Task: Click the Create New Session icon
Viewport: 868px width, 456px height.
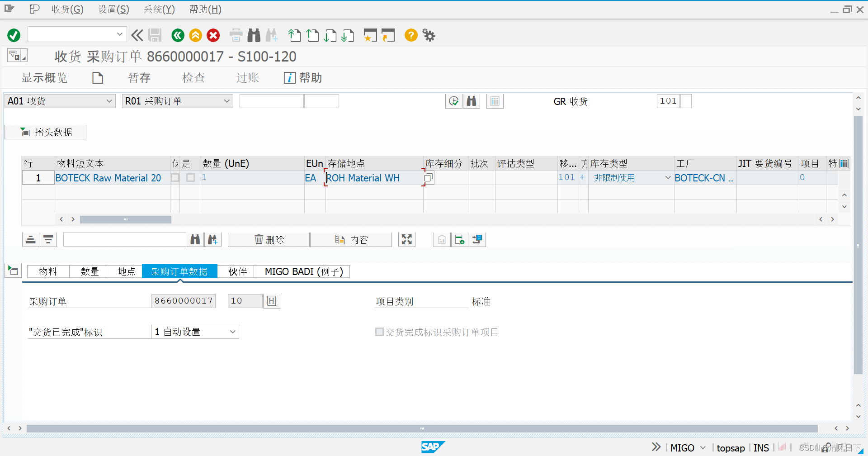Action: [x=370, y=35]
